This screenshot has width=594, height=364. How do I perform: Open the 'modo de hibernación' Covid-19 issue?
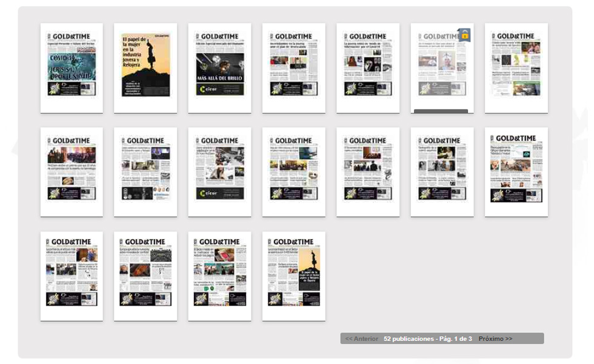(368, 68)
